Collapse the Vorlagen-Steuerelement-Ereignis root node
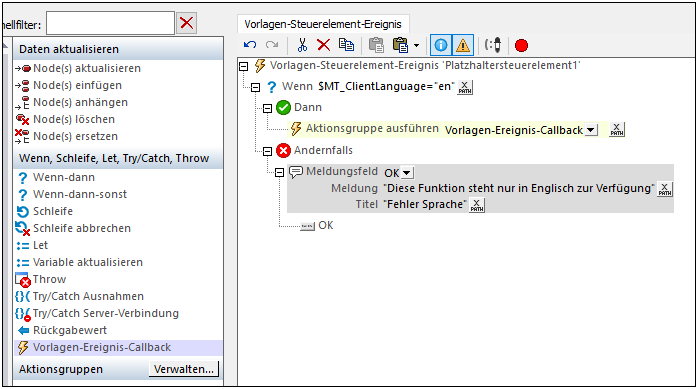The image size is (698, 389). click(243, 67)
